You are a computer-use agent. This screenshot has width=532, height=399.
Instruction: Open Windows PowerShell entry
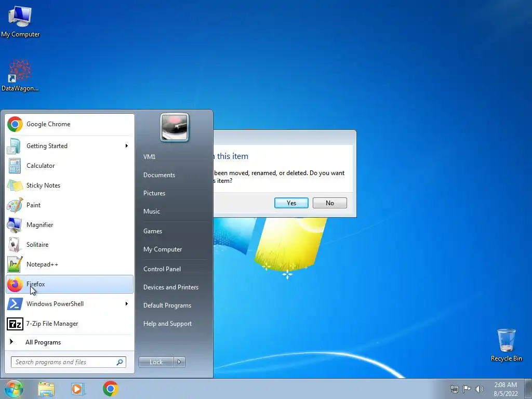(x=70, y=303)
